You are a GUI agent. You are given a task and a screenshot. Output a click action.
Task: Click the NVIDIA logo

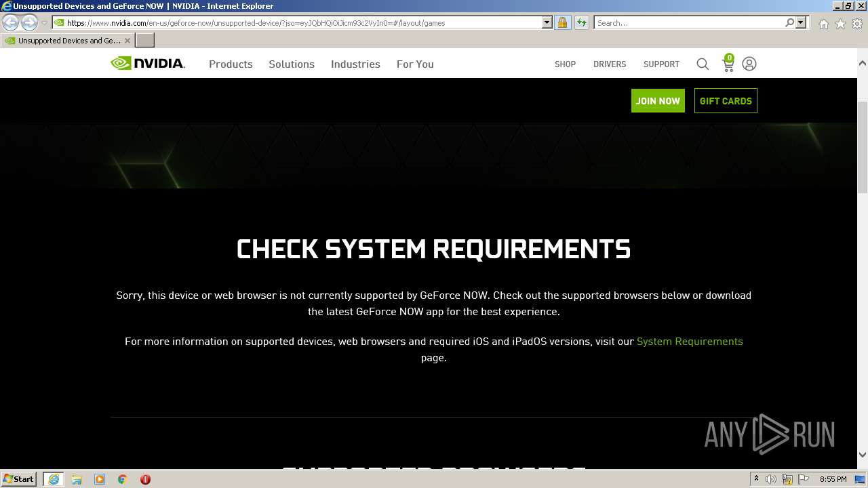(148, 64)
